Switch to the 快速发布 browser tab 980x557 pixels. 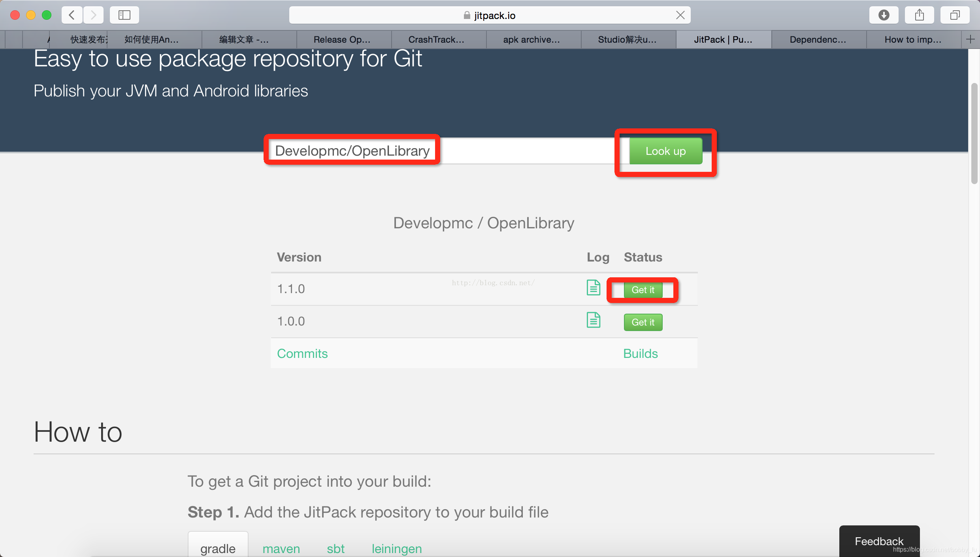(x=78, y=39)
